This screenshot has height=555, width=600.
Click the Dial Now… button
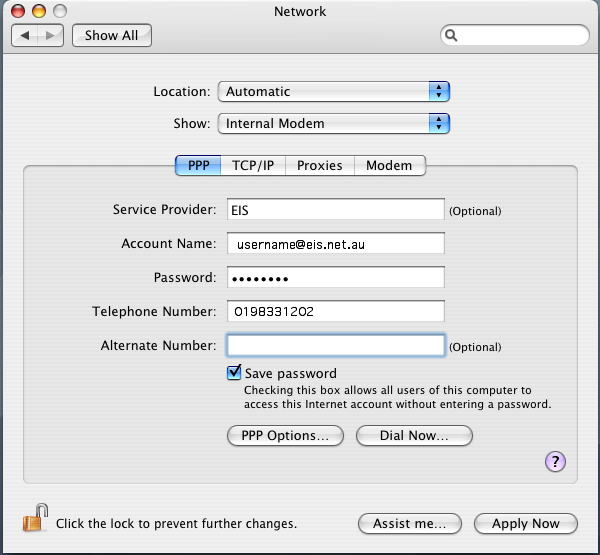click(413, 436)
